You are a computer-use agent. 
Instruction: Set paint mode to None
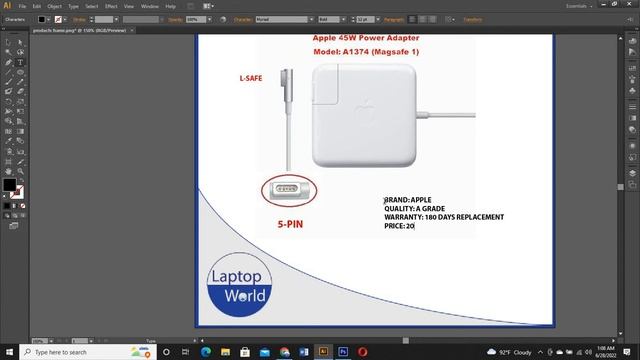click(x=22, y=206)
